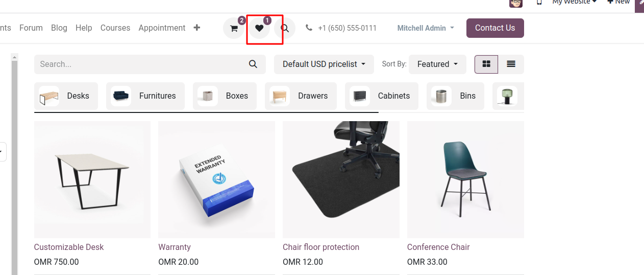This screenshot has width=644, height=275.
Task: Go to the Blog menu item
Action: tap(59, 28)
